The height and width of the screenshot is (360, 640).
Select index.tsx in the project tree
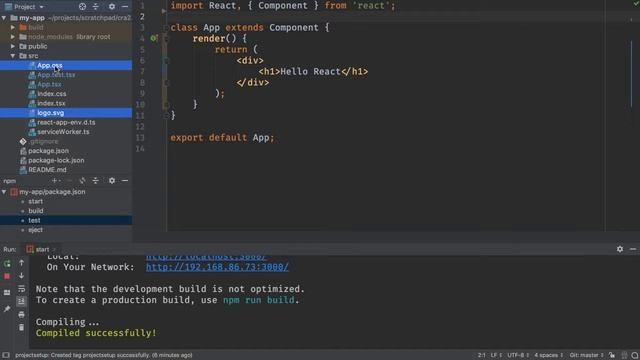click(x=51, y=103)
